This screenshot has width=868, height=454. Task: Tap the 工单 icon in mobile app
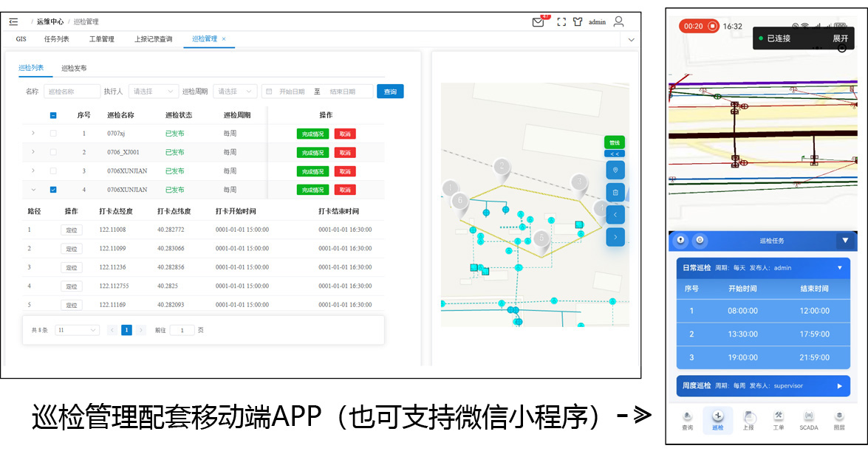[x=779, y=421]
